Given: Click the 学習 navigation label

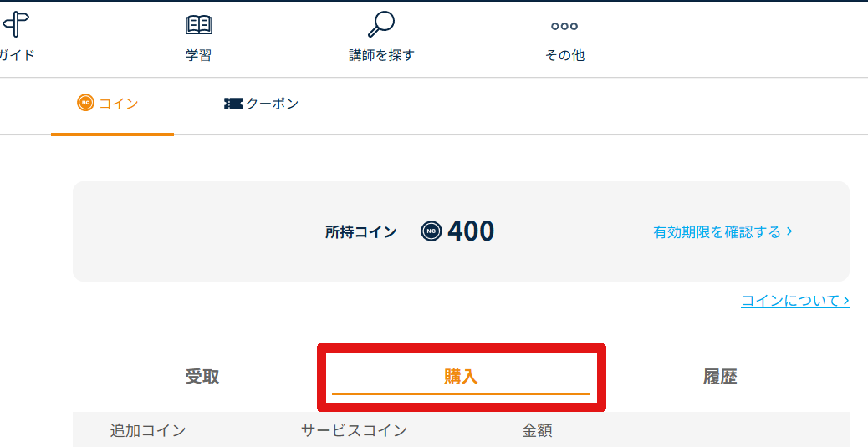Looking at the screenshot, I should coord(199,56).
